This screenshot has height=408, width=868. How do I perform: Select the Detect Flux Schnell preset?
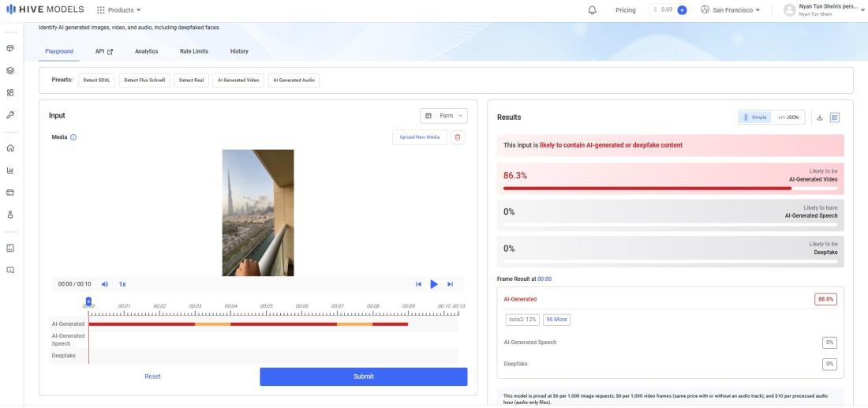pyautogui.click(x=145, y=80)
